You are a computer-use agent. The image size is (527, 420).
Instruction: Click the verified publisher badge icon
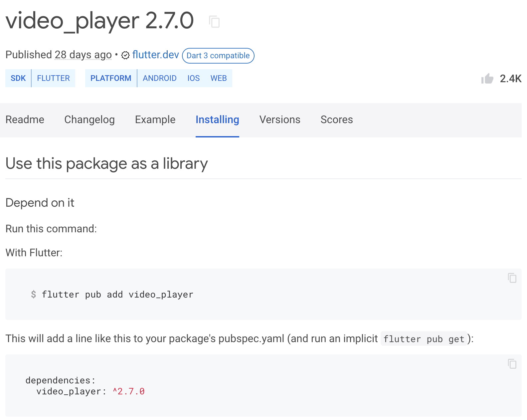coord(125,55)
